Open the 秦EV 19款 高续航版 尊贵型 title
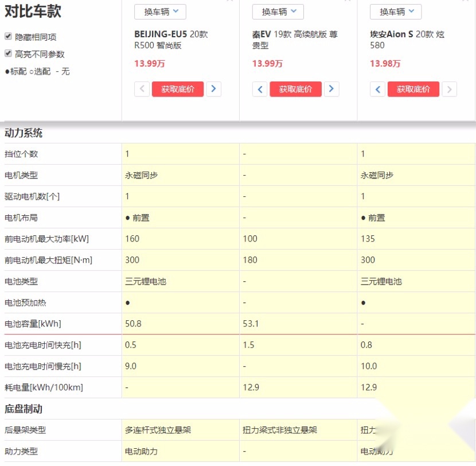 (295, 40)
